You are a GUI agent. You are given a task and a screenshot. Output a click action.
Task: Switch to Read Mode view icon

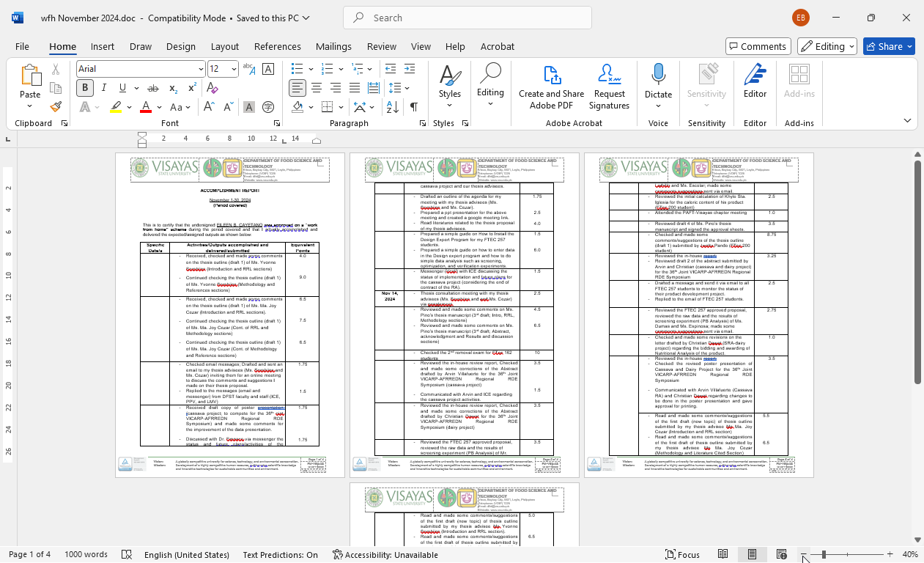(722, 555)
